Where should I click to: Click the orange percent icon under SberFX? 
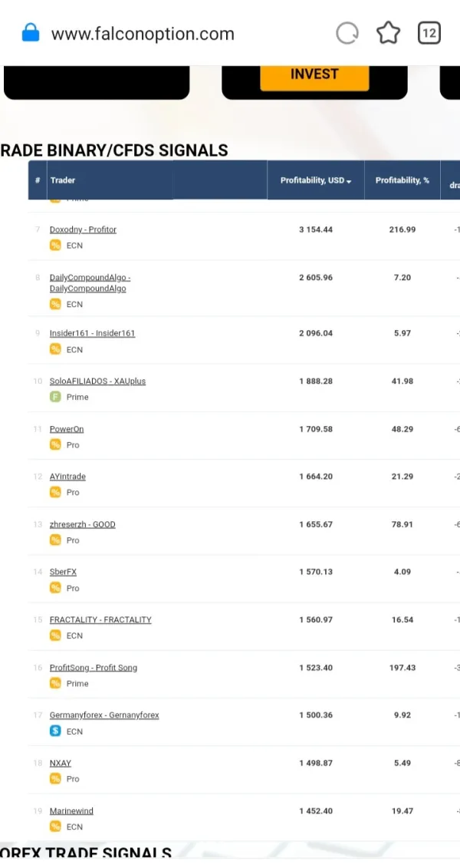pos(55,588)
